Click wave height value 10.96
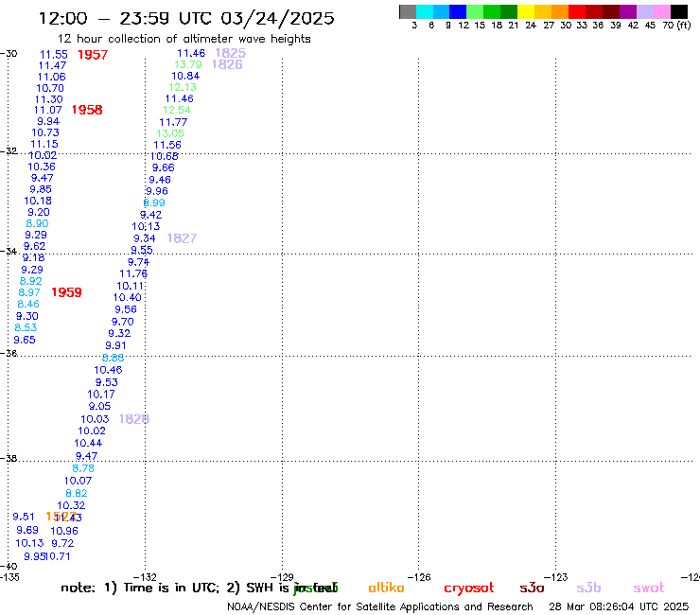This screenshot has width=700, height=615. [x=64, y=531]
